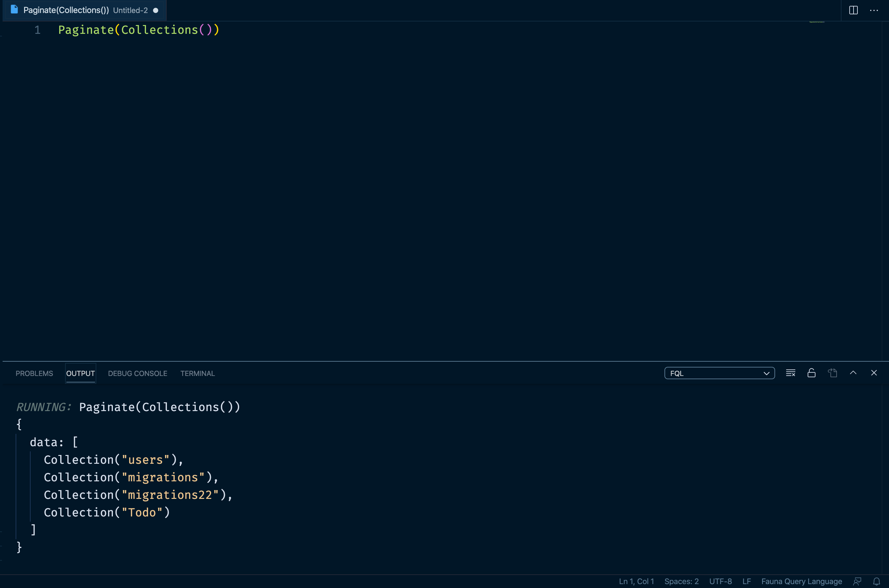This screenshot has height=588, width=889.
Task: Clear the Output panel content
Action: pyautogui.click(x=791, y=372)
